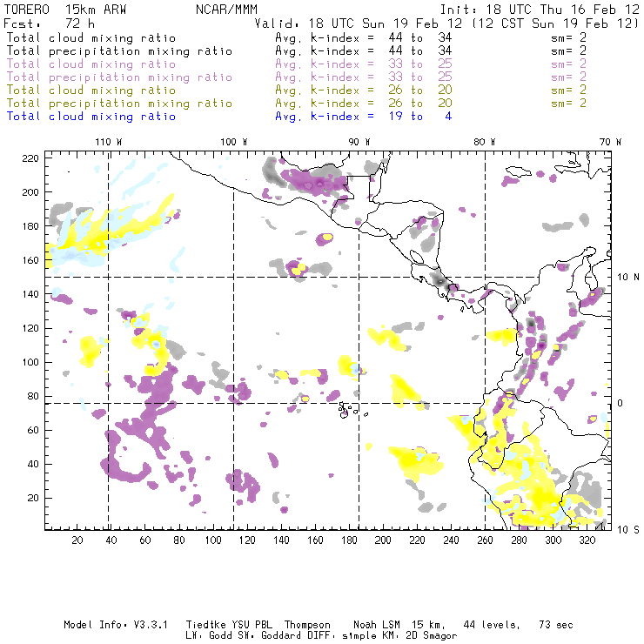Select the olive "Total precipitation mixing ratio" legend line

pos(119,103)
